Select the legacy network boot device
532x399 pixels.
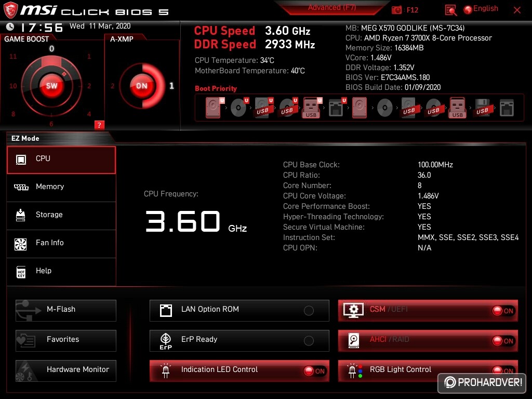click(x=507, y=108)
